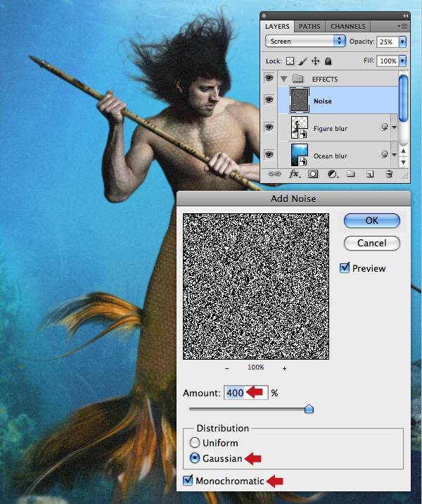Close the Layers panel via top-left circle

(264, 15)
